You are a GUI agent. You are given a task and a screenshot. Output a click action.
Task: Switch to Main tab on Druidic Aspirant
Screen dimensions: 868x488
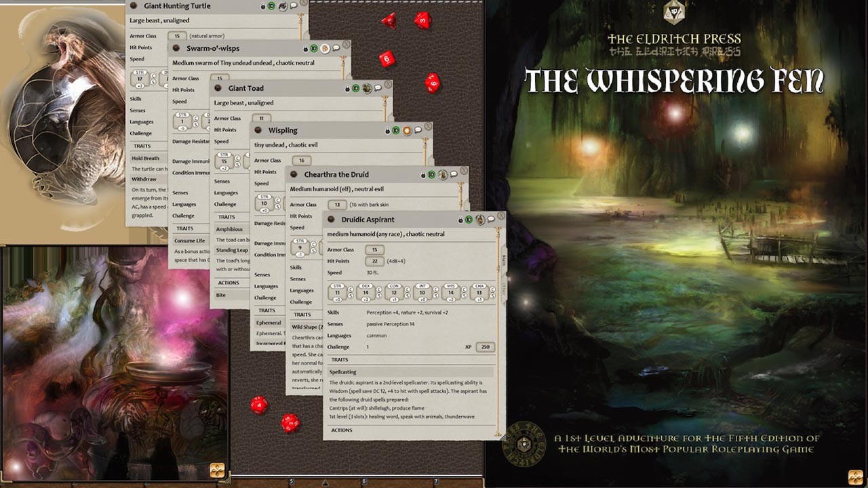click(x=504, y=261)
